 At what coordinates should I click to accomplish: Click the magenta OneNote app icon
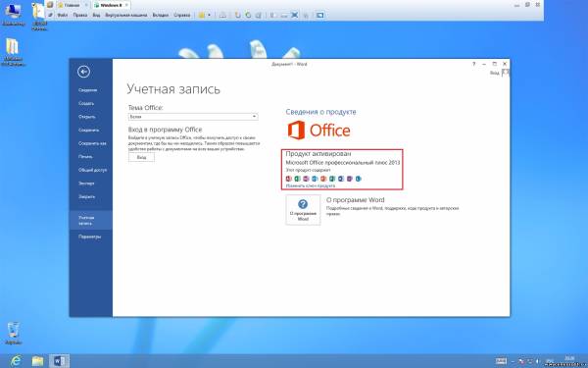coord(306,179)
